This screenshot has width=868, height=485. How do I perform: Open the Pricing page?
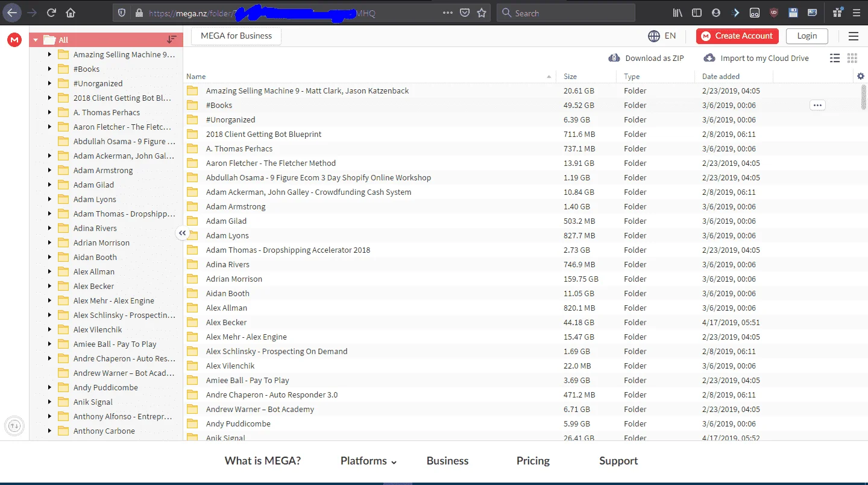click(533, 461)
